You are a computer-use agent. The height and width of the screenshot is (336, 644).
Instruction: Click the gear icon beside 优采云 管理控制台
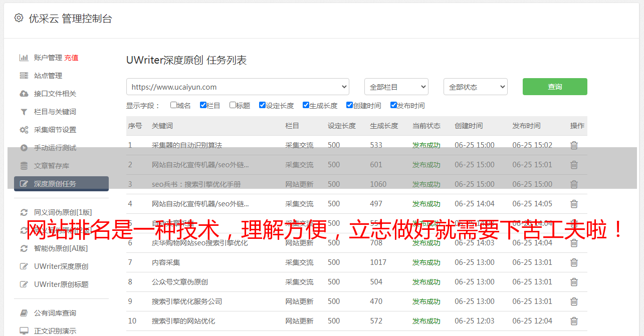(19, 18)
